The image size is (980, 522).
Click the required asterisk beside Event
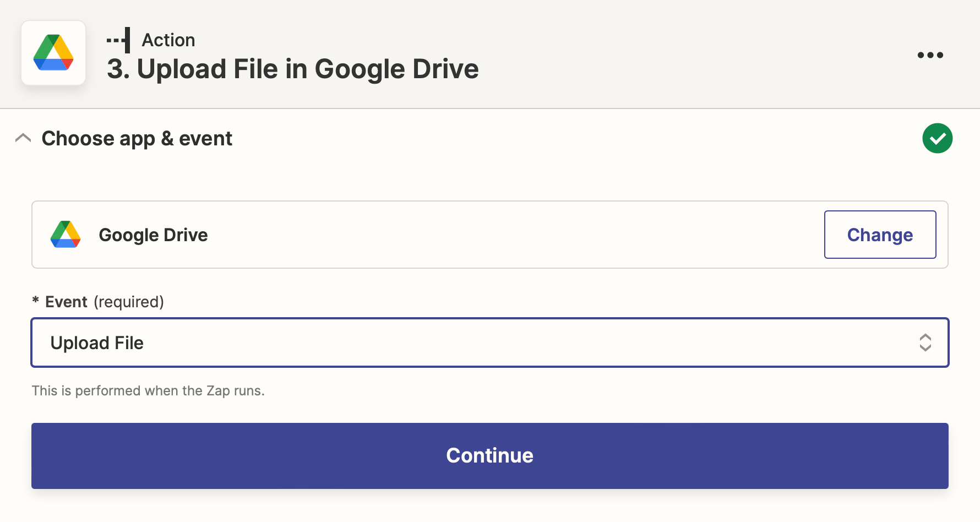coord(35,301)
